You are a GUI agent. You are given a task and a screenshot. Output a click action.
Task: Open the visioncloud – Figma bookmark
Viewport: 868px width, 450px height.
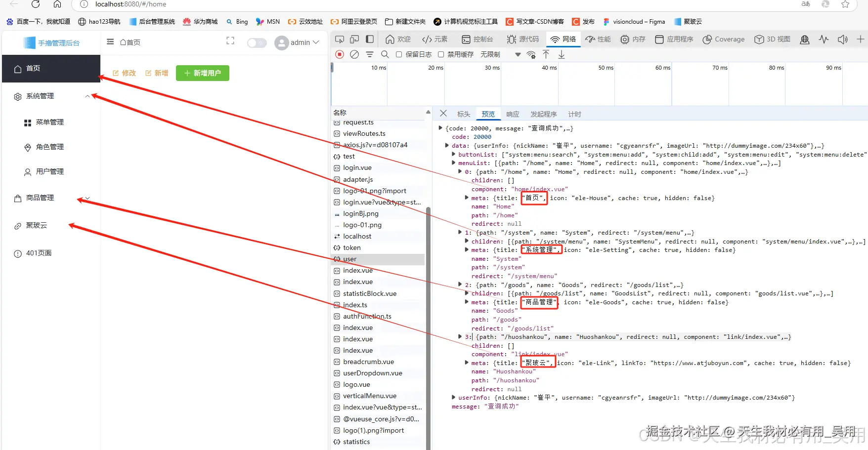pyautogui.click(x=634, y=22)
